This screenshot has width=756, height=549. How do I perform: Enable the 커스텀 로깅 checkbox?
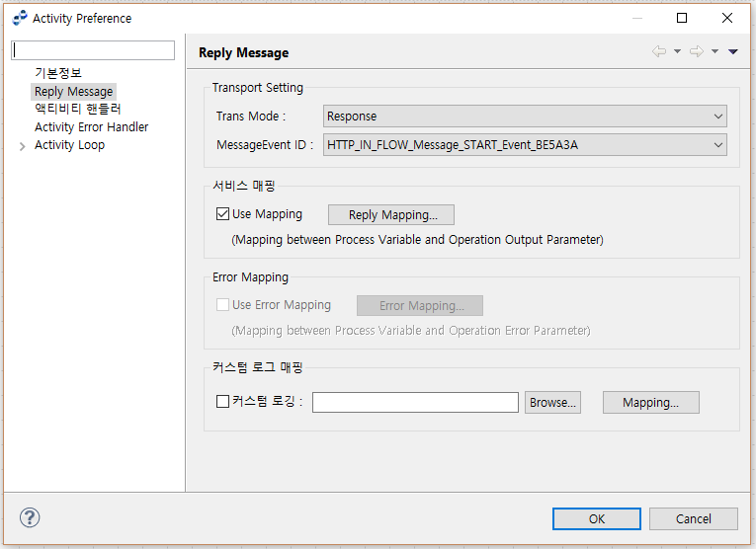pos(222,402)
